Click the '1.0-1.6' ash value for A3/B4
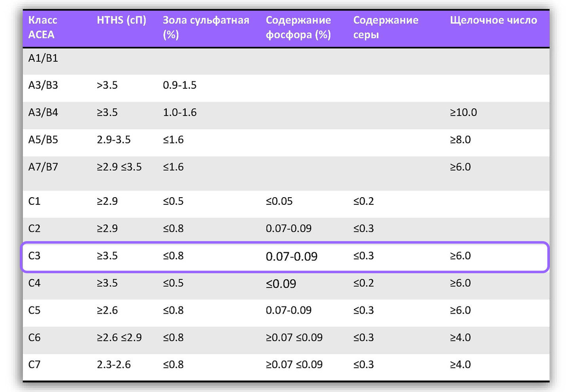 click(180, 113)
